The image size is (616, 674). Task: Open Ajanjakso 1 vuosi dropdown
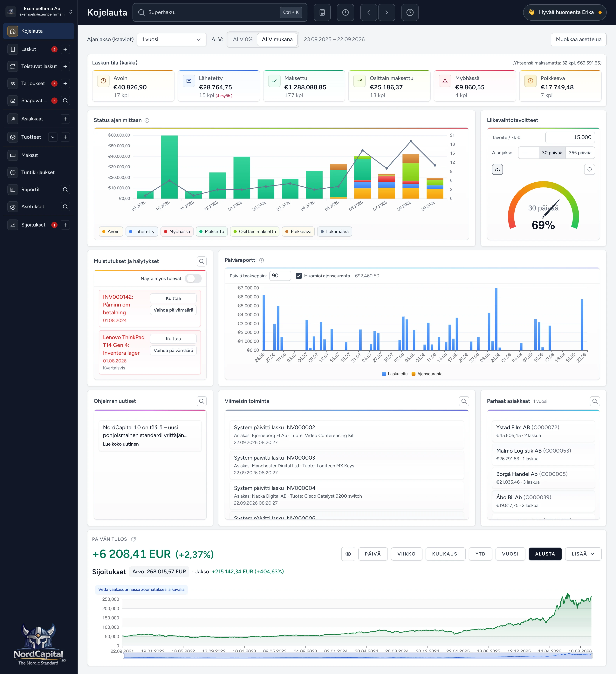pyautogui.click(x=172, y=39)
